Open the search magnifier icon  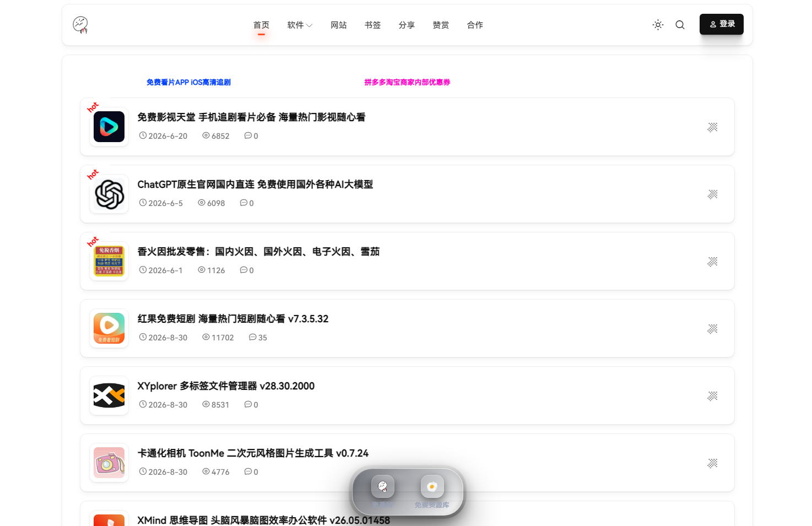(680, 25)
